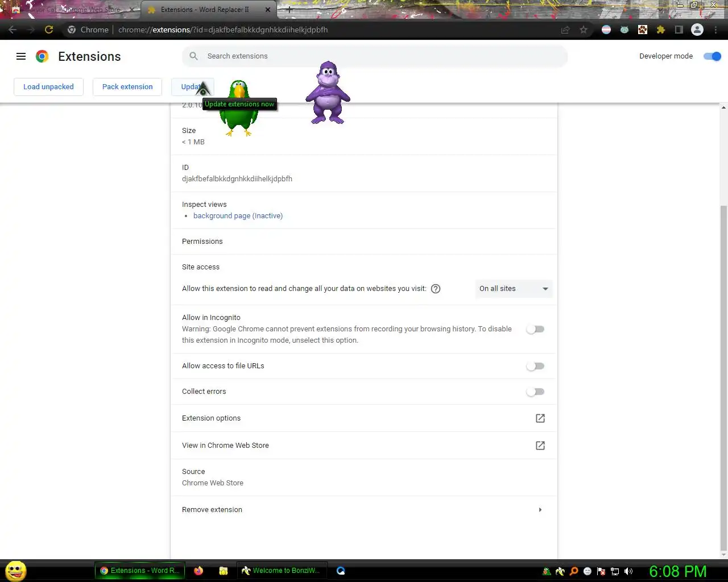
Task: Launch Firefox from the taskbar
Action: [198, 571]
